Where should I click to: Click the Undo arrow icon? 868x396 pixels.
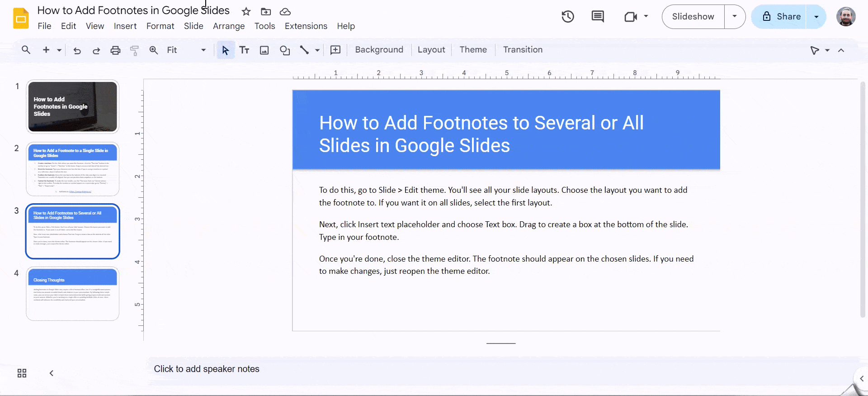click(77, 50)
